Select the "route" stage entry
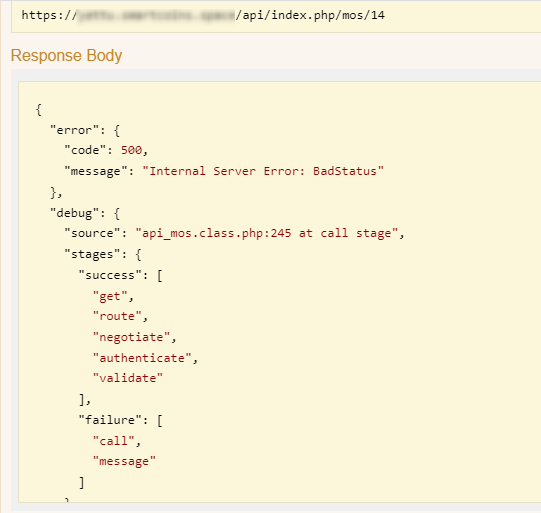 (x=117, y=316)
